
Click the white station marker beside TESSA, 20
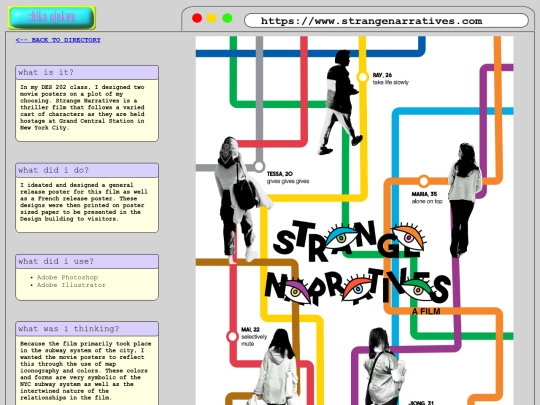point(259,166)
